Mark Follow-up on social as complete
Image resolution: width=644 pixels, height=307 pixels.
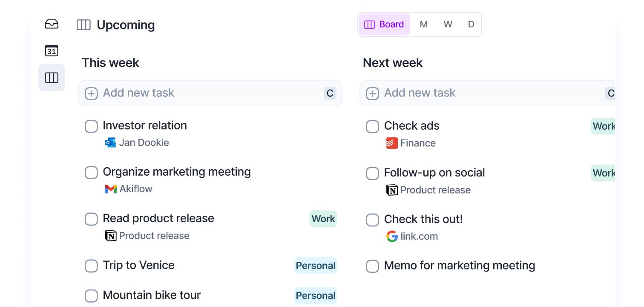(x=373, y=173)
